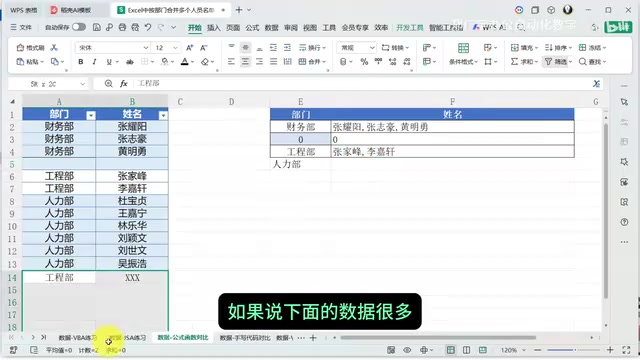Click the fx insert function icon
The height and width of the screenshot is (360, 640).
(124, 83)
